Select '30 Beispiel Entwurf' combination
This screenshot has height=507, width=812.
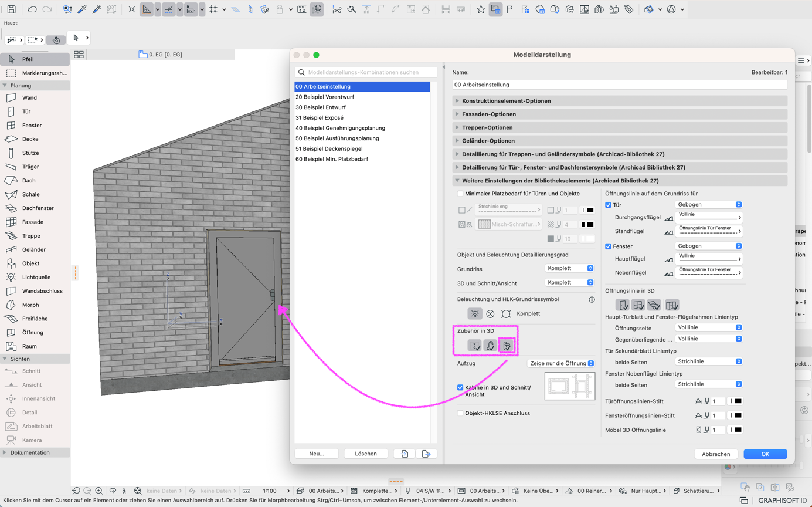[362, 107]
